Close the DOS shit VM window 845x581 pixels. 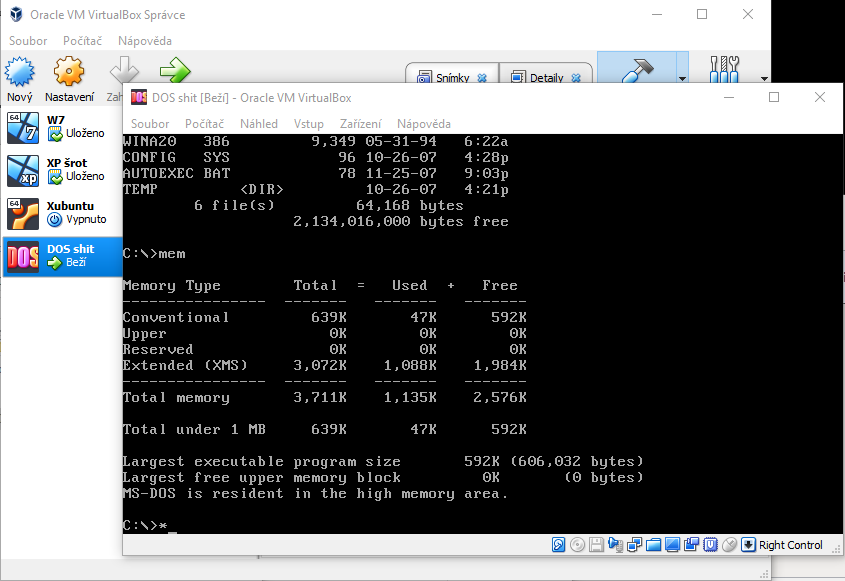[x=820, y=97]
